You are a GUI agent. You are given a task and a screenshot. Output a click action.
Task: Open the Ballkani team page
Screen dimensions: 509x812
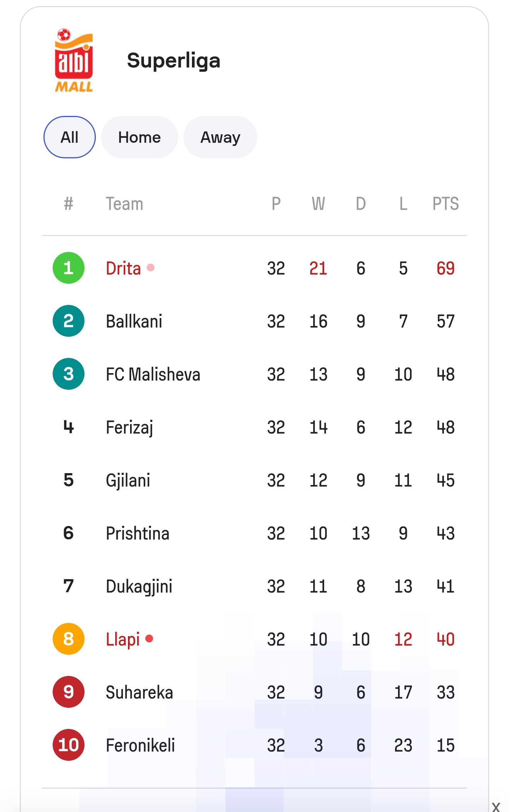point(134,321)
